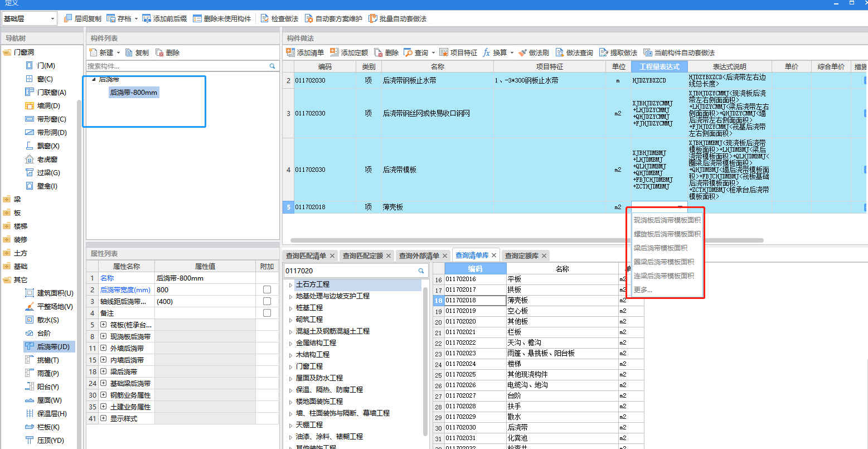Image resolution: width=868 pixels, height=449 pixels.
Task: Click 提取做法 tool
Action: (618, 52)
